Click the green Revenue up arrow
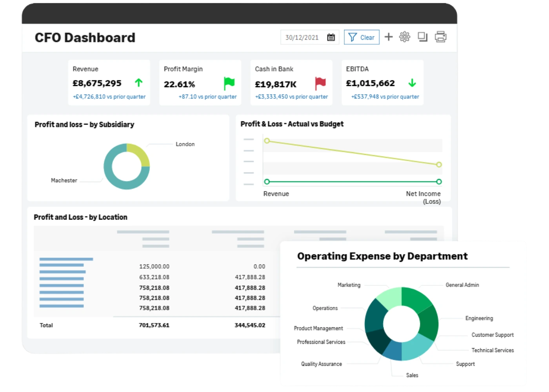This screenshot has height=392, width=549. [139, 83]
